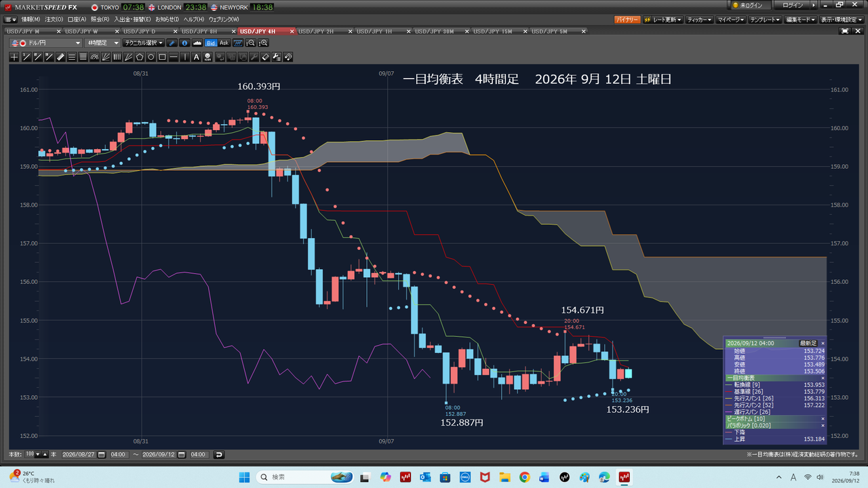The width and height of the screenshot is (868, 488).
Task: Click the zoom-in magnifier icon
Action: 264,43
